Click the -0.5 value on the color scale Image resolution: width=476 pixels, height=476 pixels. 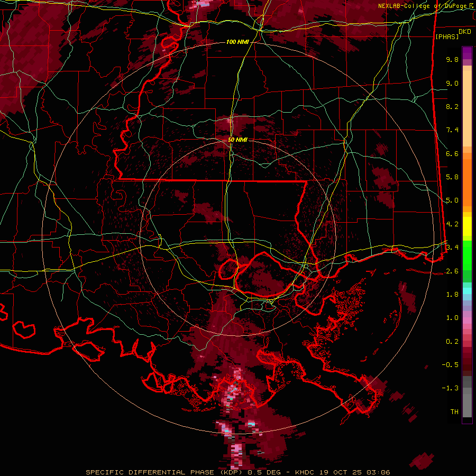pos(450,364)
